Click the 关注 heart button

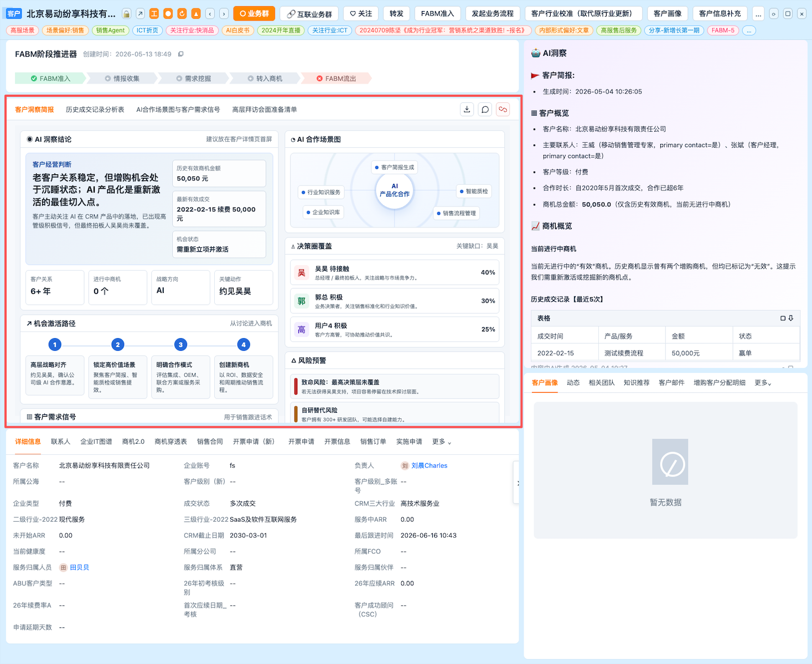pos(361,14)
